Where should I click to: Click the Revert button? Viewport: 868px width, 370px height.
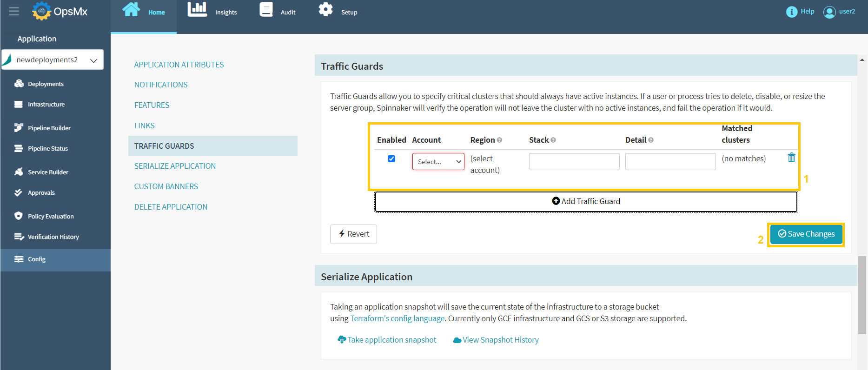(353, 234)
